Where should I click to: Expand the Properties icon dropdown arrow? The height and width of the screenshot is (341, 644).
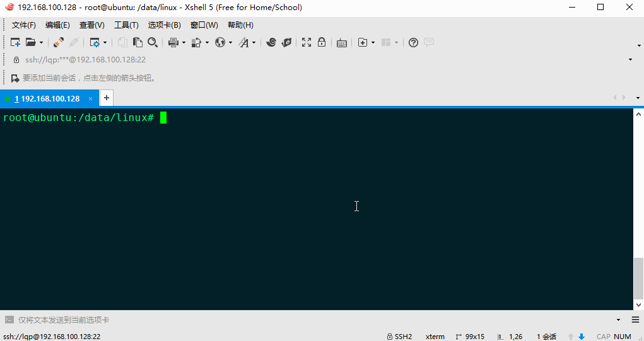click(x=105, y=42)
